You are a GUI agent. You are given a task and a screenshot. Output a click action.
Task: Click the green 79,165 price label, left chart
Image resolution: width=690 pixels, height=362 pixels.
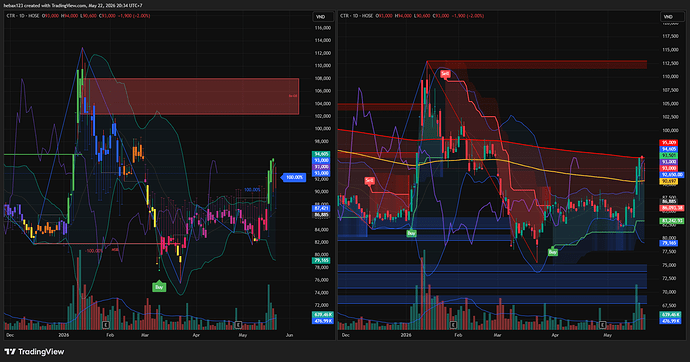(321, 260)
